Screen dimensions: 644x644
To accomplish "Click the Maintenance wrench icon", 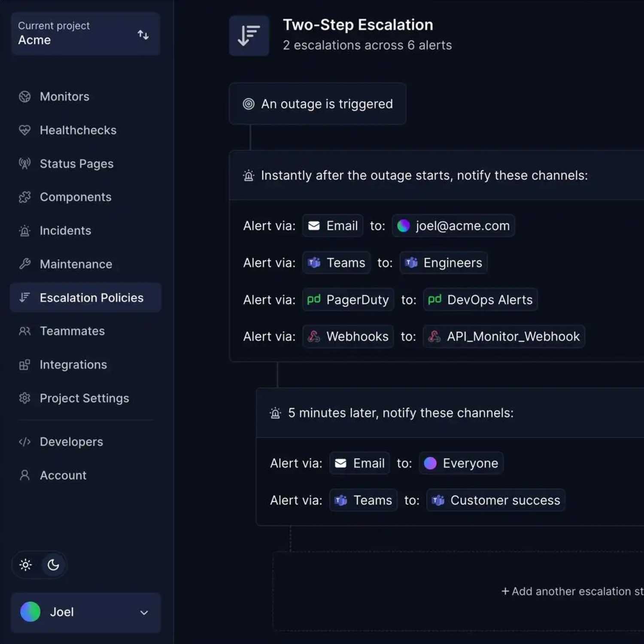I will click(x=25, y=264).
